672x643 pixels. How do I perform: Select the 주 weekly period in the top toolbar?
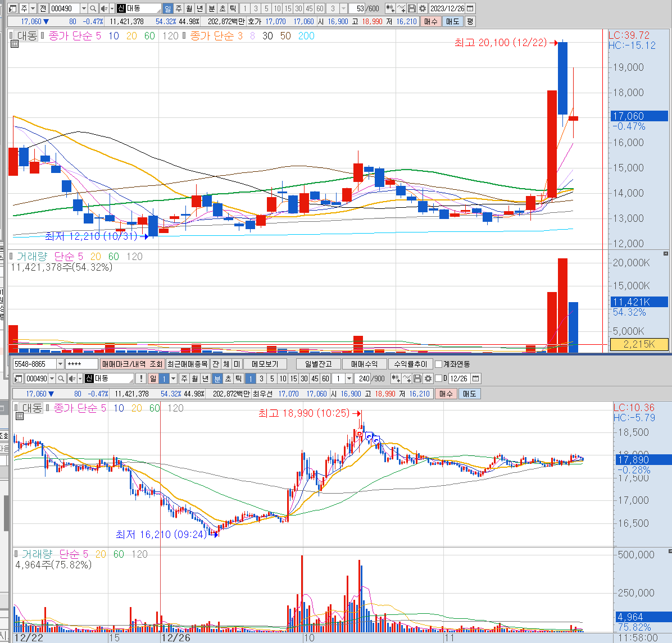tap(179, 8)
